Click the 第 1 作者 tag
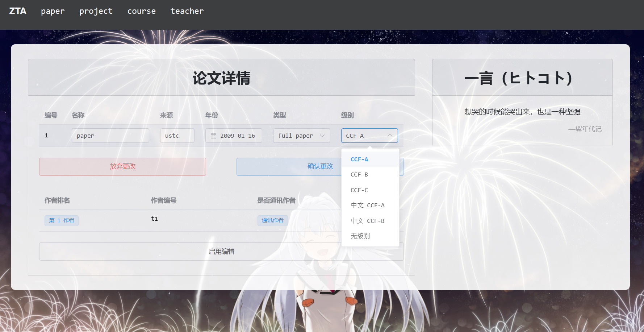Screen dimensions: 644x332 62,220
